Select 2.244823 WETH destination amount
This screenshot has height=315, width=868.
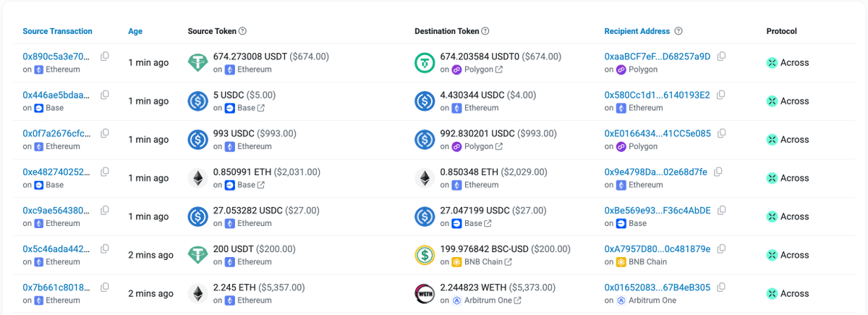[475, 287]
